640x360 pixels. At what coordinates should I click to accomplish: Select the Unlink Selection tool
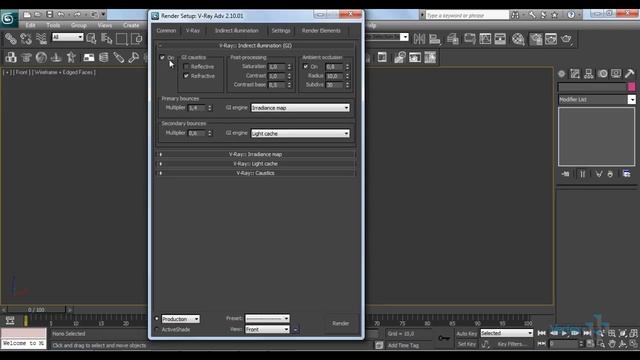pos(26,39)
